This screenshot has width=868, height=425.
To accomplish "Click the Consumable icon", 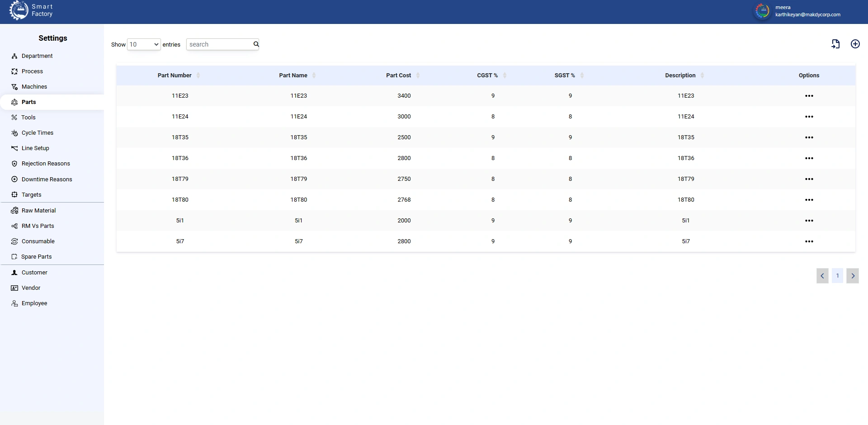I will pyautogui.click(x=14, y=241).
